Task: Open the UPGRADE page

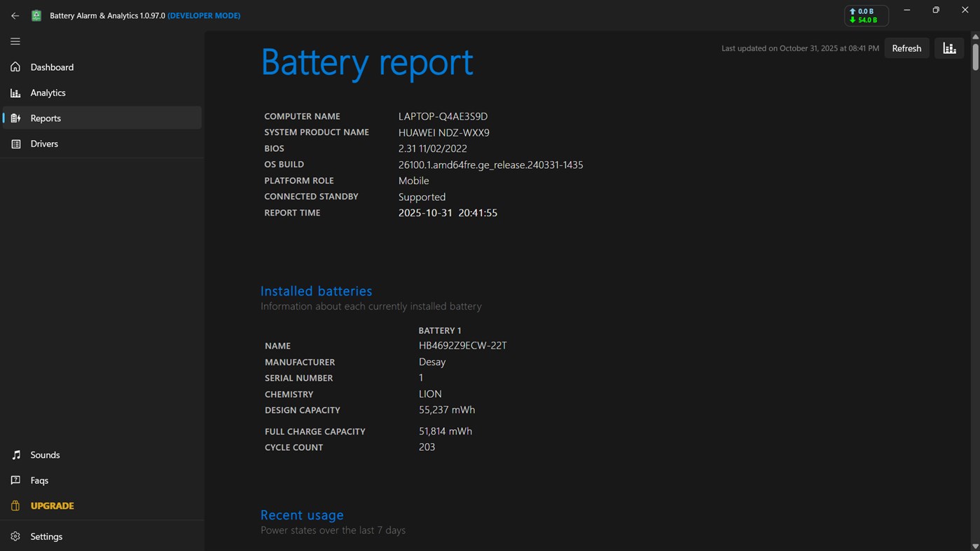Action: pyautogui.click(x=50, y=505)
